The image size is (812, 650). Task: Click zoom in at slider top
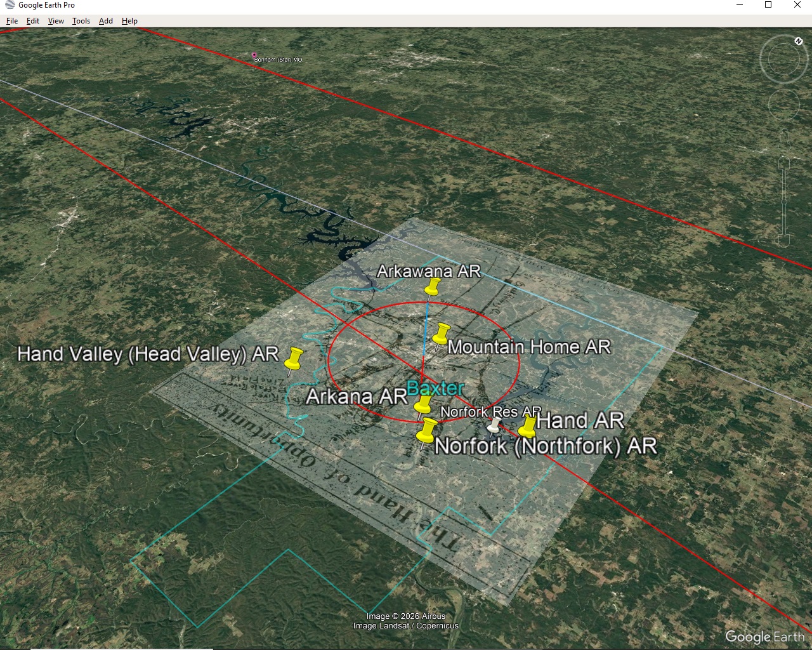[x=784, y=162]
